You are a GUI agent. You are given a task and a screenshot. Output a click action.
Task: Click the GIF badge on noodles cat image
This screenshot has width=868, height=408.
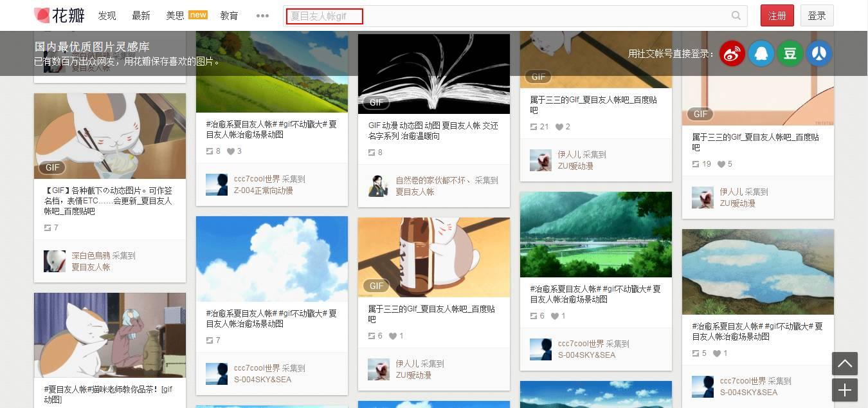pos(53,167)
